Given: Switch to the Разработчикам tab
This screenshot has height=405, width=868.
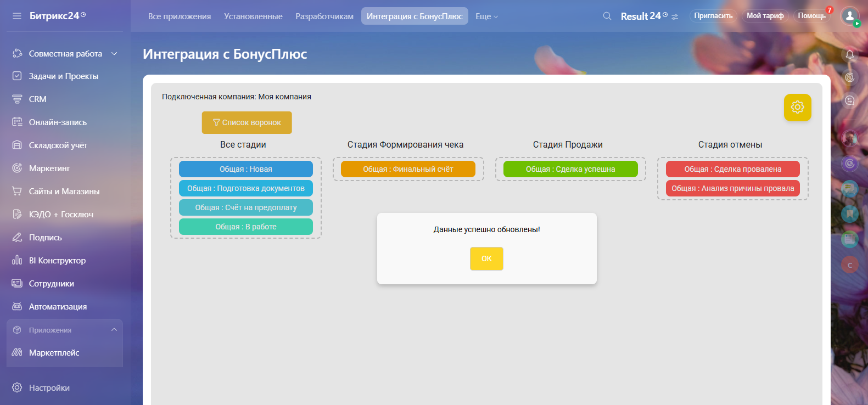Looking at the screenshot, I should pyautogui.click(x=324, y=16).
